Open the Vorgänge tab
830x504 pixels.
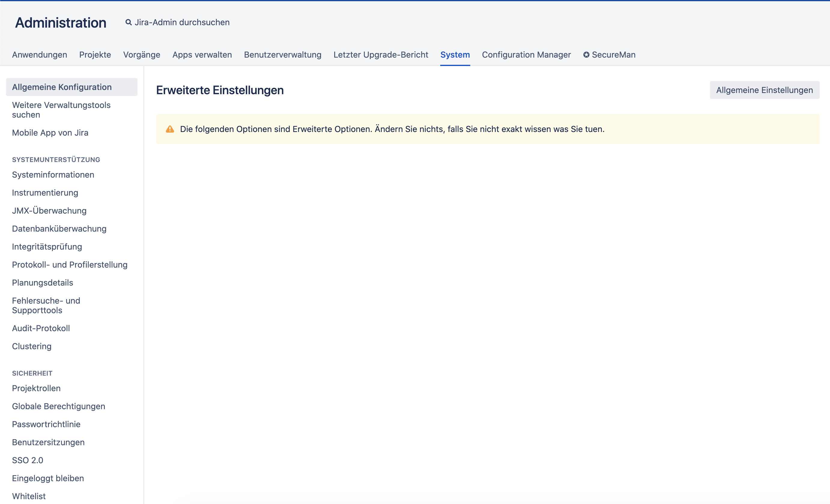coord(141,55)
